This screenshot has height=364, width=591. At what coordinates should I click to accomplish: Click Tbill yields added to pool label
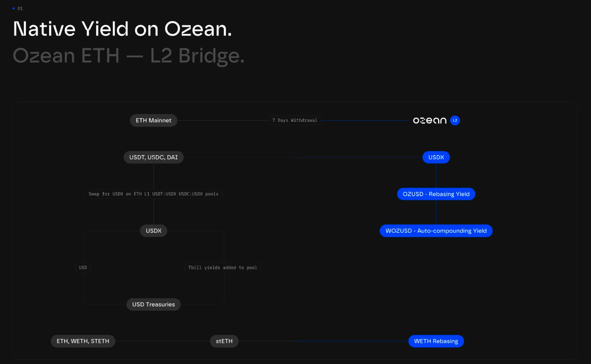click(x=222, y=268)
